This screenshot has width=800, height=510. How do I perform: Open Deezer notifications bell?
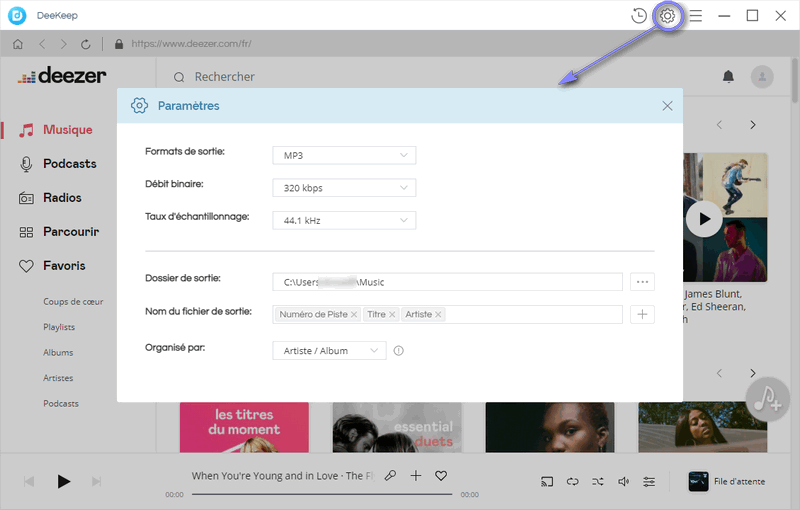(728, 77)
